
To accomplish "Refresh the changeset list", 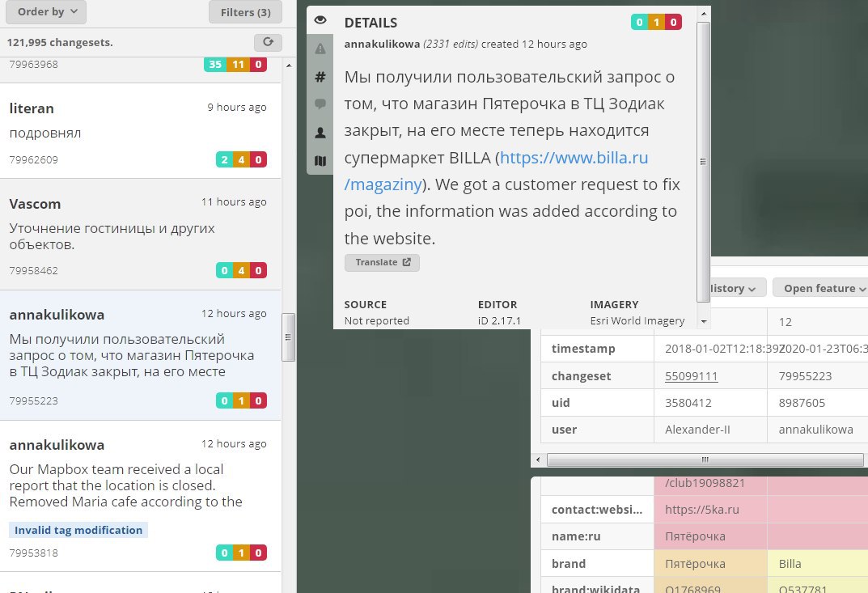I will tap(268, 42).
